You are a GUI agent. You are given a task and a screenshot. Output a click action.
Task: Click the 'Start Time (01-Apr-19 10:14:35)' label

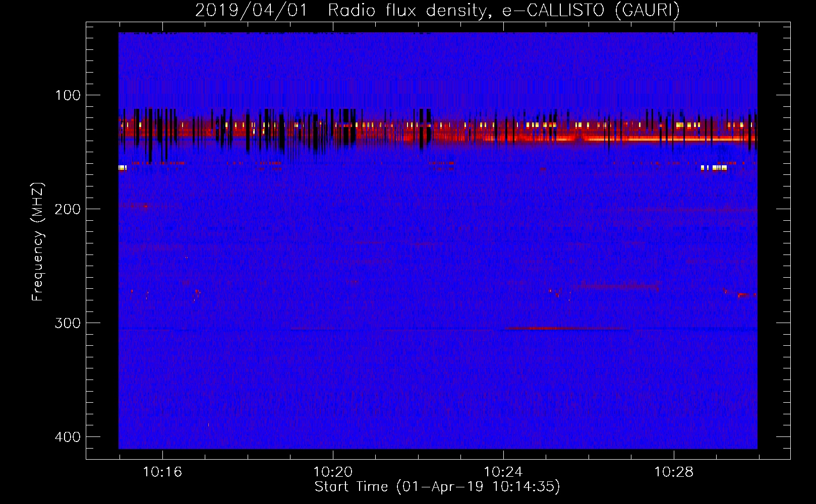point(437,487)
